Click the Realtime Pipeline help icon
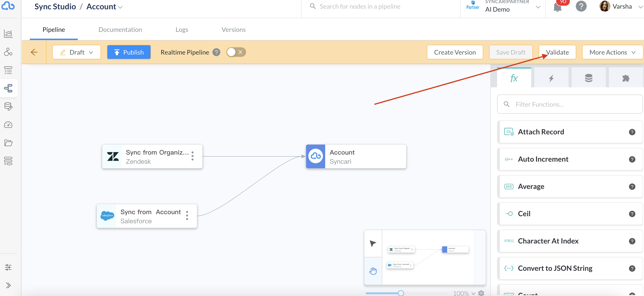The width and height of the screenshot is (644, 296). 216,52
